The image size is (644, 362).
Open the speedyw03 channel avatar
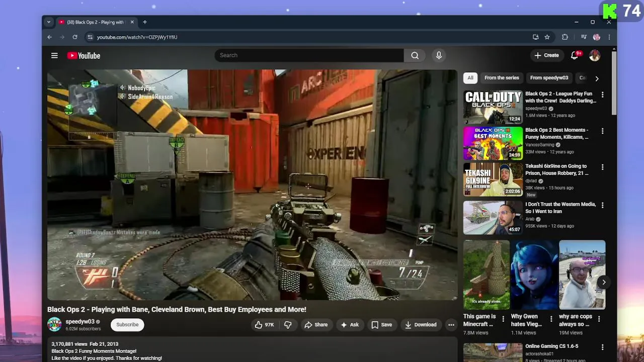[x=54, y=325]
